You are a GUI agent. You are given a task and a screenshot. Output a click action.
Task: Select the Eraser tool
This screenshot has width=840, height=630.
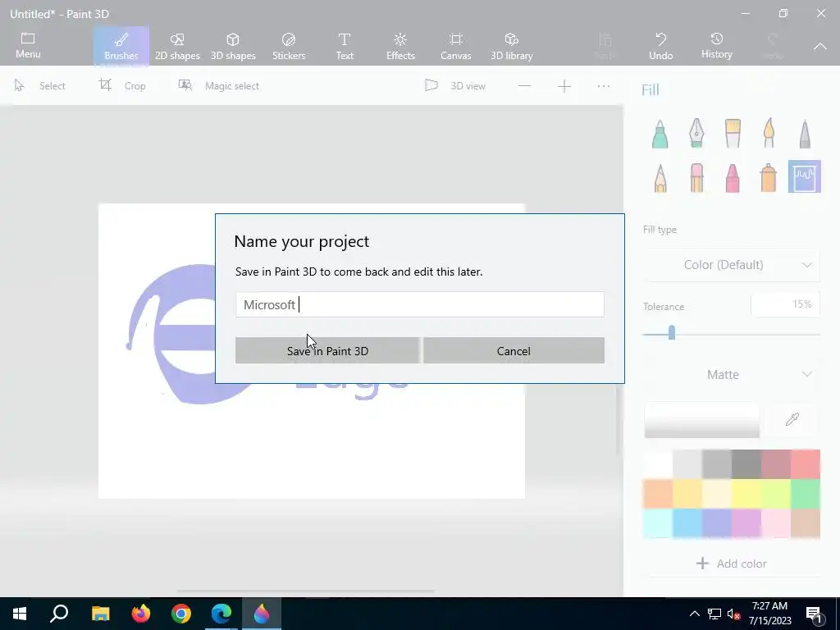pyautogui.click(x=696, y=177)
